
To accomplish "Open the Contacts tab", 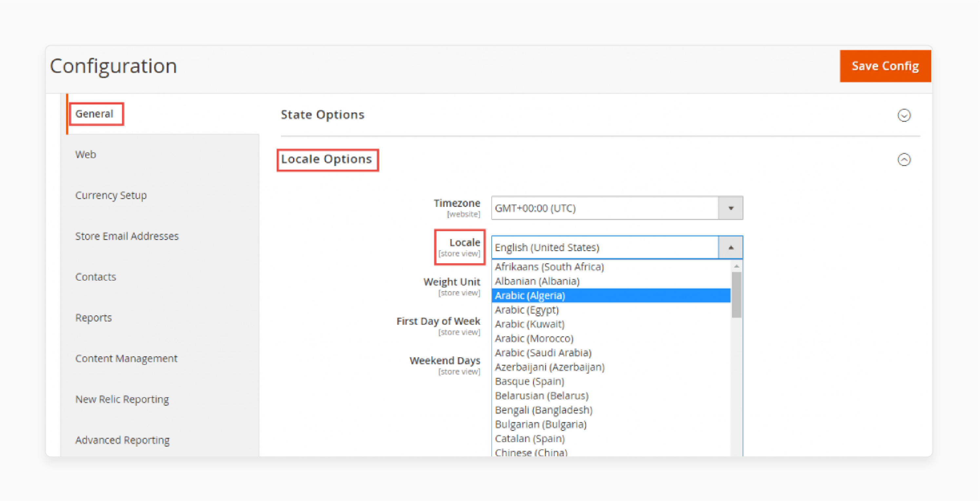I will (95, 277).
